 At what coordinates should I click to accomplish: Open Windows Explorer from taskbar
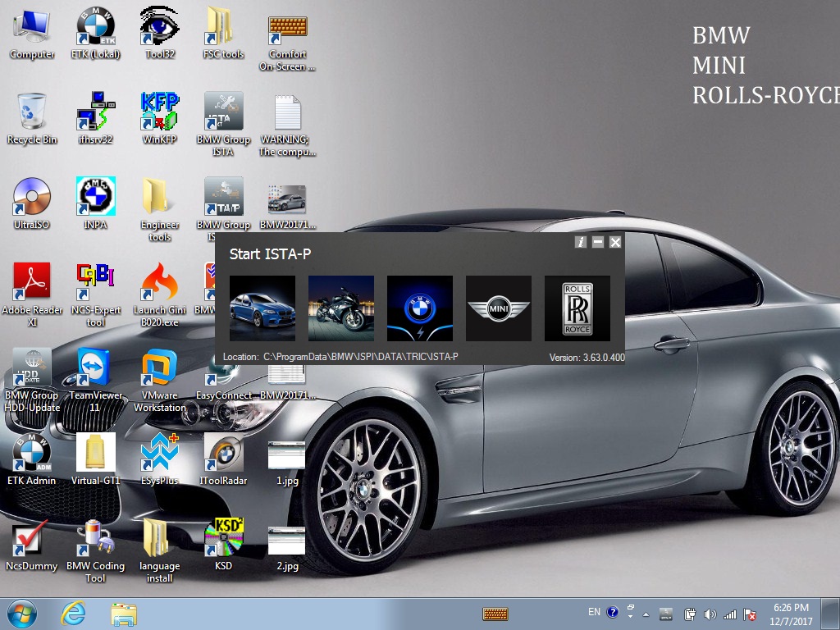pyautogui.click(x=124, y=614)
